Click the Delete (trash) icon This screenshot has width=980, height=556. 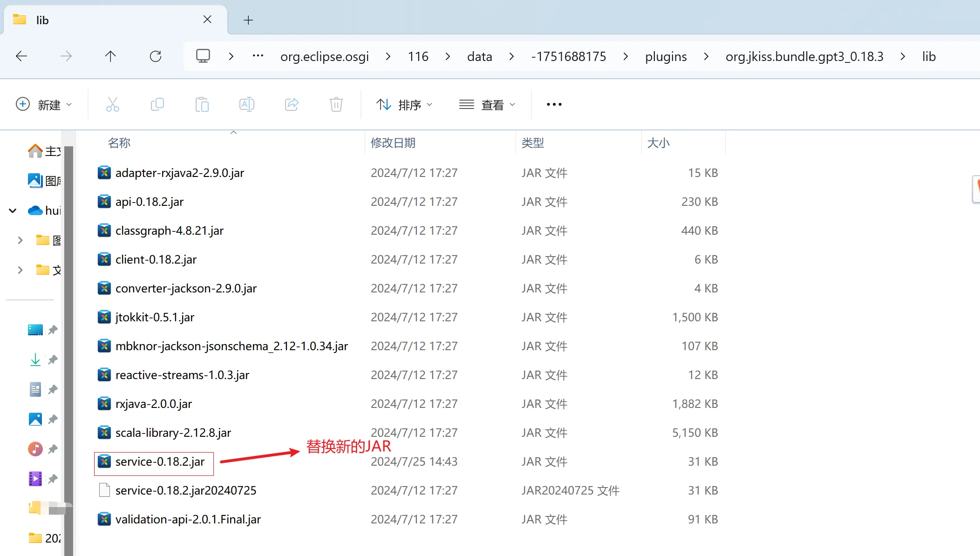pos(336,104)
